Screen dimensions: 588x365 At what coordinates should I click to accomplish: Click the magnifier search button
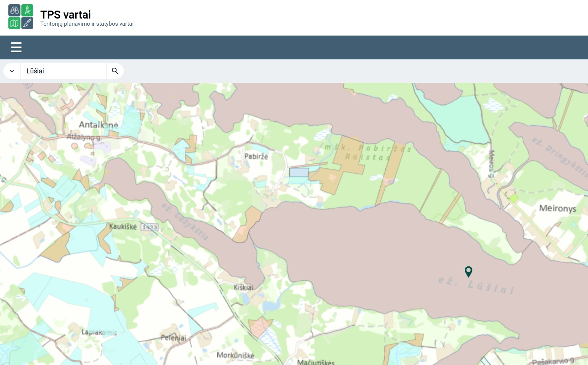(x=115, y=71)
